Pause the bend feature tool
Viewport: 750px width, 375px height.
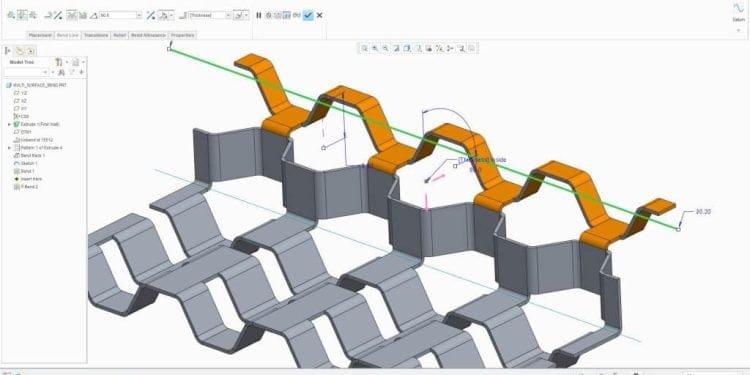[259, 15]
